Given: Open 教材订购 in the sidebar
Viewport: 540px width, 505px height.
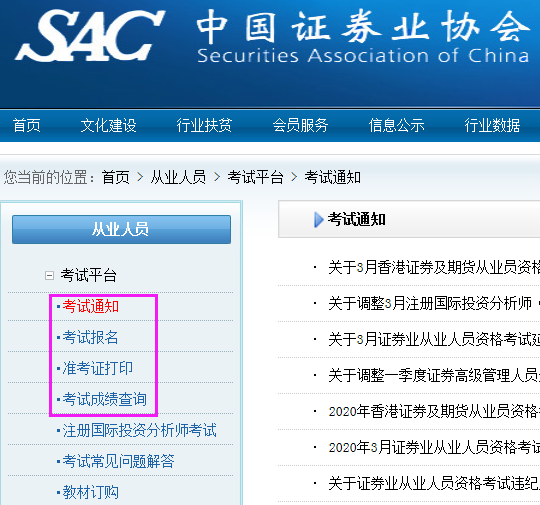Looking at the screenshot, I should tap(91, 492).
